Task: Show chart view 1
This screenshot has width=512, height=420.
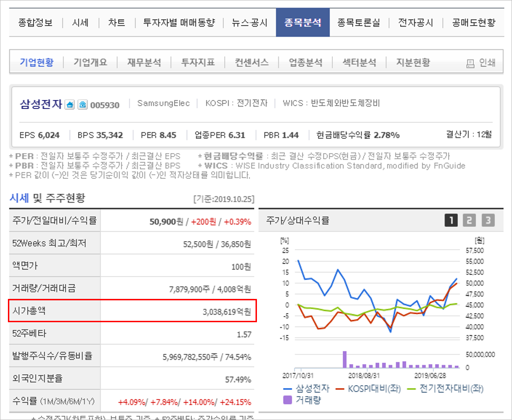Action: click(x=451, y=220)
